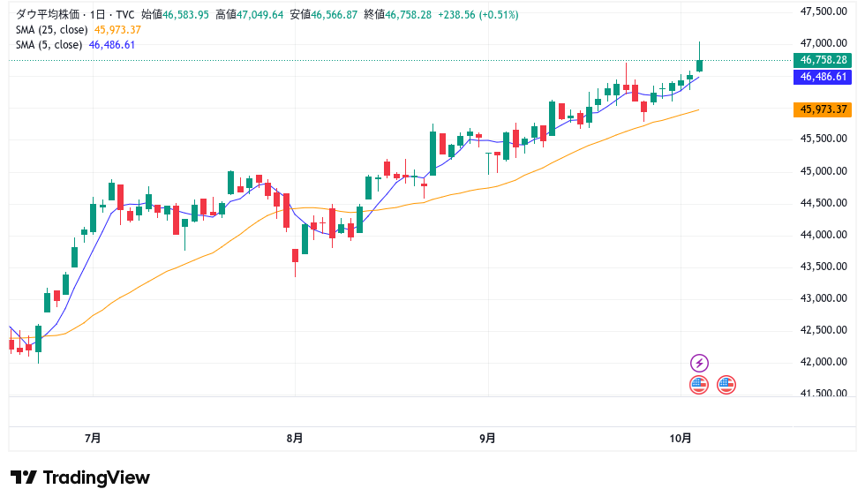
Task: Click the TradingView logo
Action: pyautogui.click(x=80, y=478)
